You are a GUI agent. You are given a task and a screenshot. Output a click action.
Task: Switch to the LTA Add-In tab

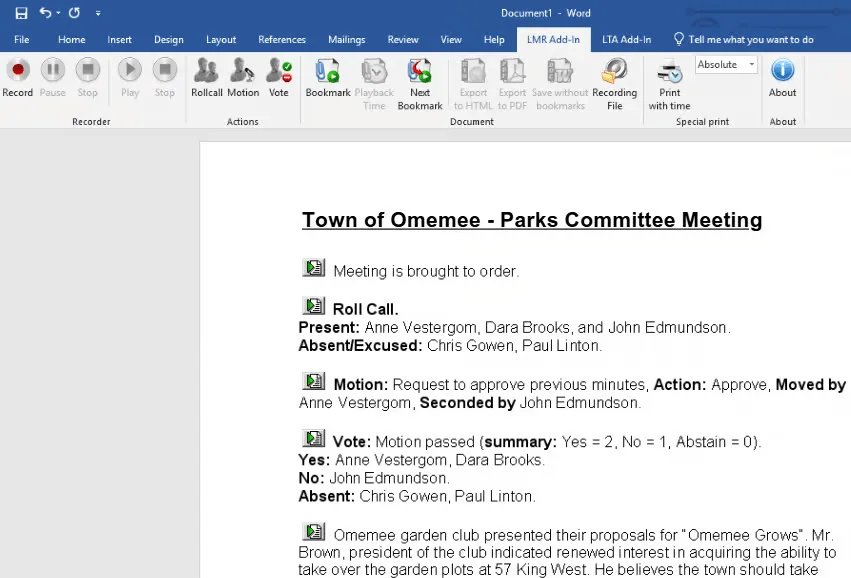[626, 40]
